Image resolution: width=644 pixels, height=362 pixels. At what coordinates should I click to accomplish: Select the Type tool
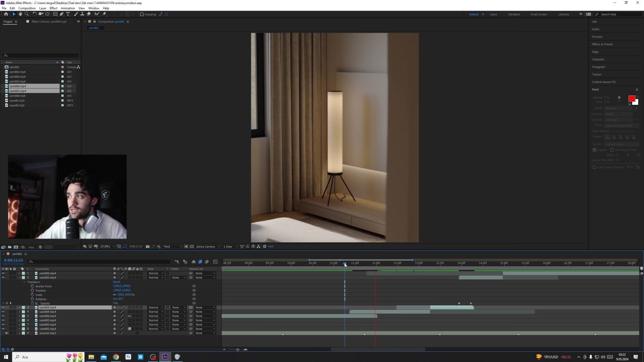click(68, 14)
